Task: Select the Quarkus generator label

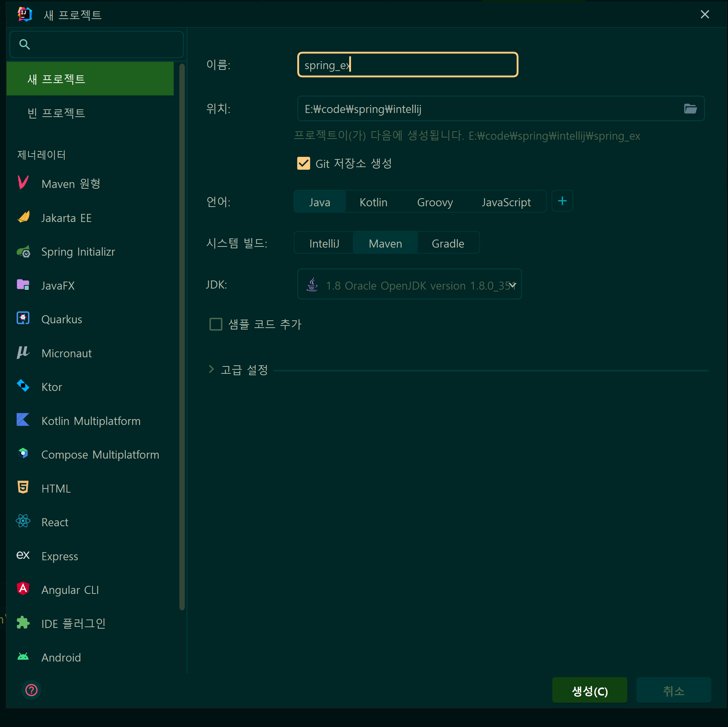Action: [62, 319]
